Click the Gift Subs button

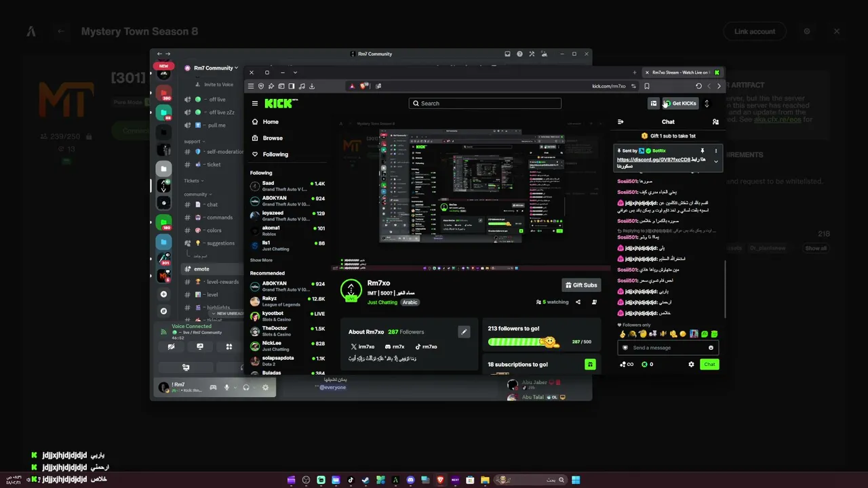pos(581,285)
